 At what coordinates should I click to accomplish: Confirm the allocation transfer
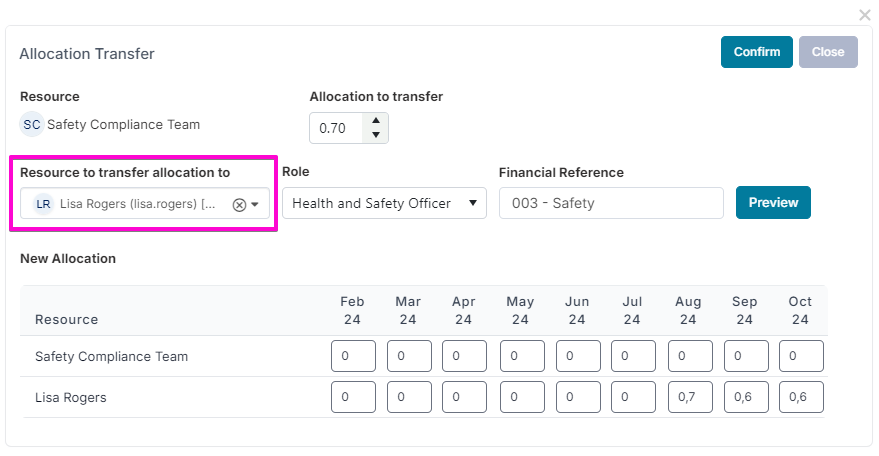[756, 52]
